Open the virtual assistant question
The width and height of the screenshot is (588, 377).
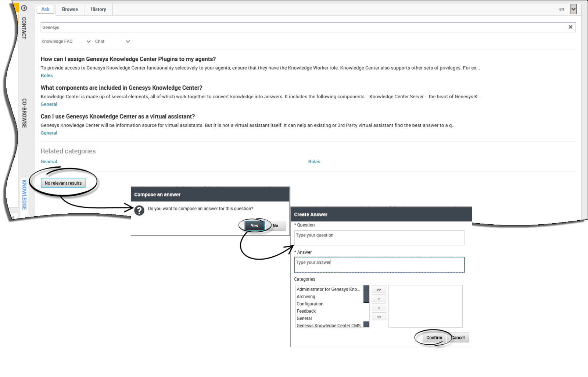click(118, 116)
